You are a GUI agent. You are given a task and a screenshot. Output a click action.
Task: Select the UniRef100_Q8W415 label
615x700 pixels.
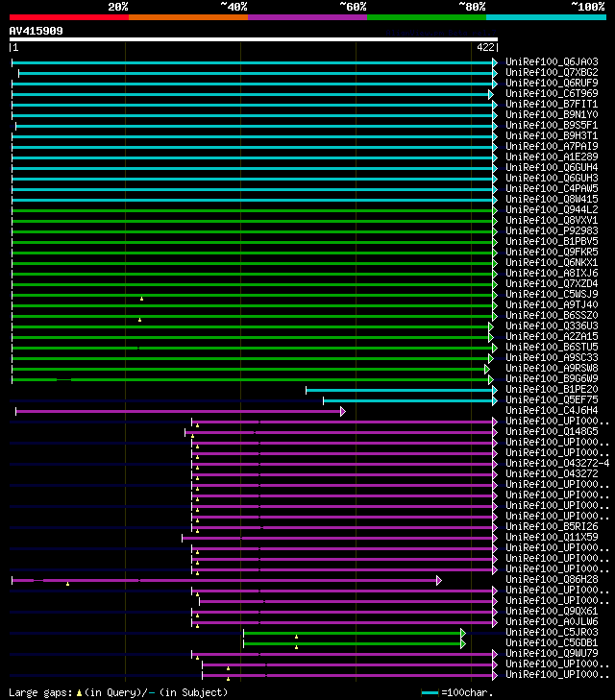552,199
